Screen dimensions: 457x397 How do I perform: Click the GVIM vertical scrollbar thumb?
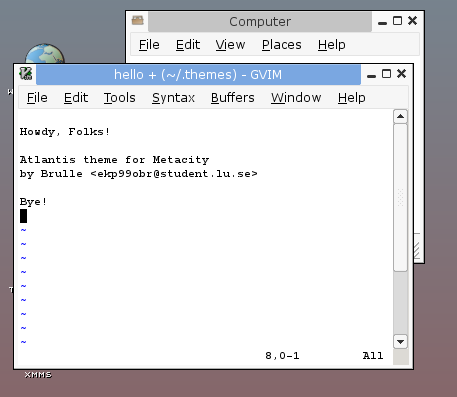[400, 198]
